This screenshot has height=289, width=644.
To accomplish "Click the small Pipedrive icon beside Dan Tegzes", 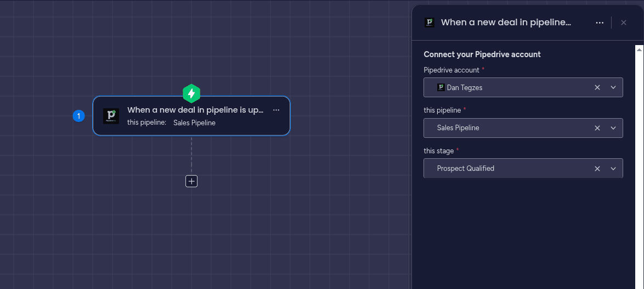I will coord(441,87).
